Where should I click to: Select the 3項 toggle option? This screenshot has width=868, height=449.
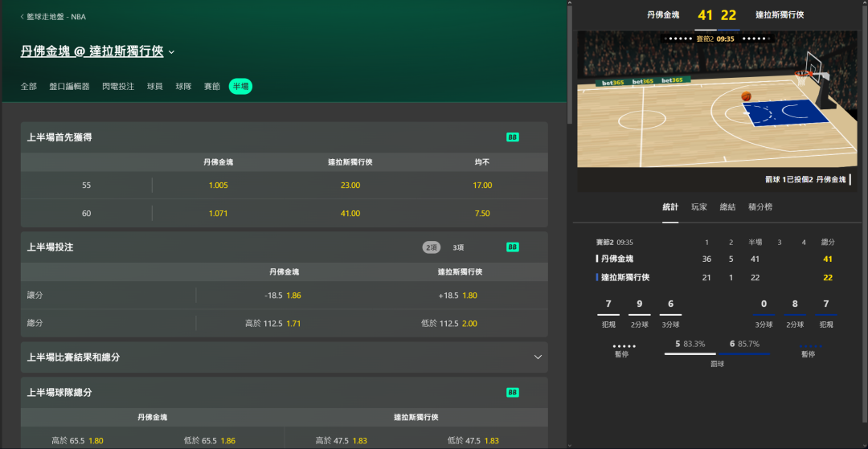click(458, 247)
